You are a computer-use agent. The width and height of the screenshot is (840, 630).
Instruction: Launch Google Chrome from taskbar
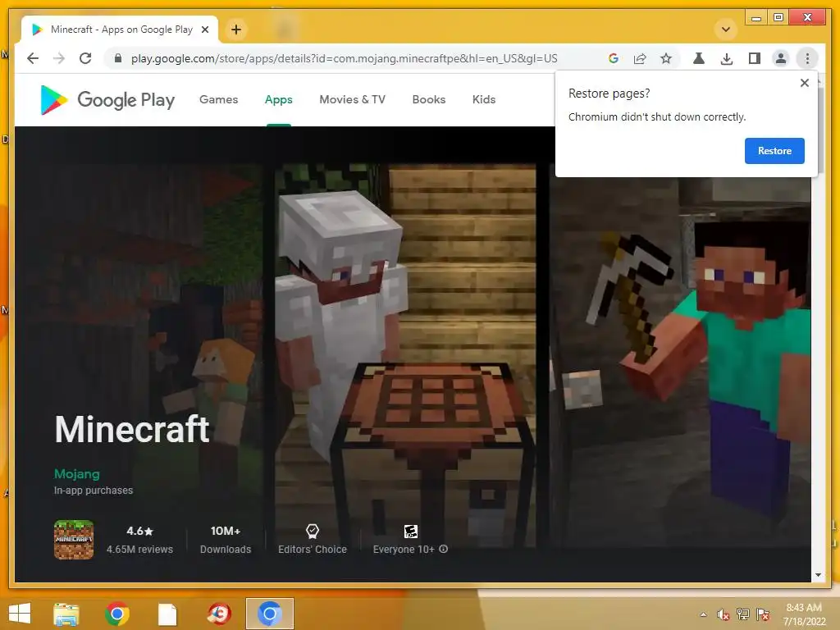click(116, 614)
